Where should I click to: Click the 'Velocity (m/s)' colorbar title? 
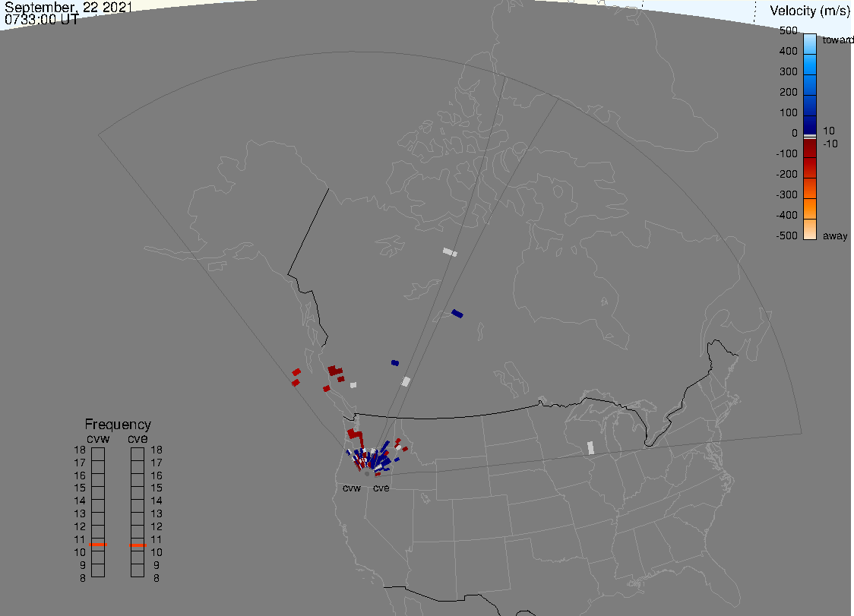click(x=810, y=11)
